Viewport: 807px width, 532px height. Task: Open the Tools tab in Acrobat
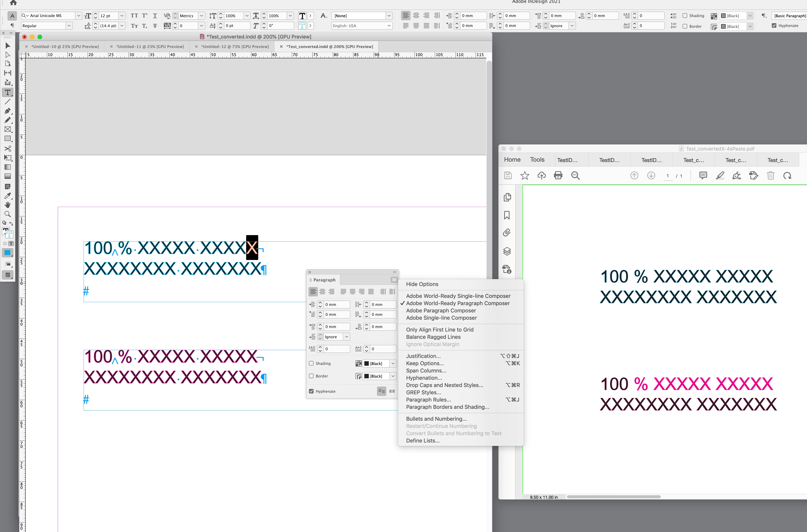click(537, 160)
